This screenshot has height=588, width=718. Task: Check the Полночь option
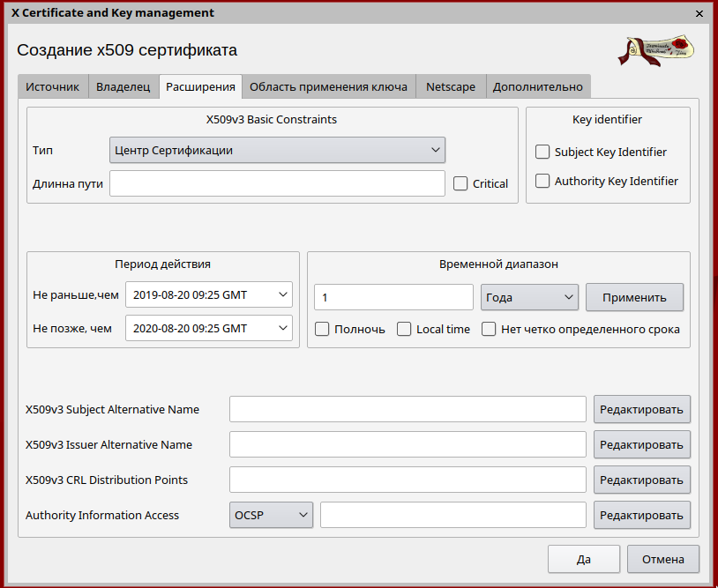[322, 329]
